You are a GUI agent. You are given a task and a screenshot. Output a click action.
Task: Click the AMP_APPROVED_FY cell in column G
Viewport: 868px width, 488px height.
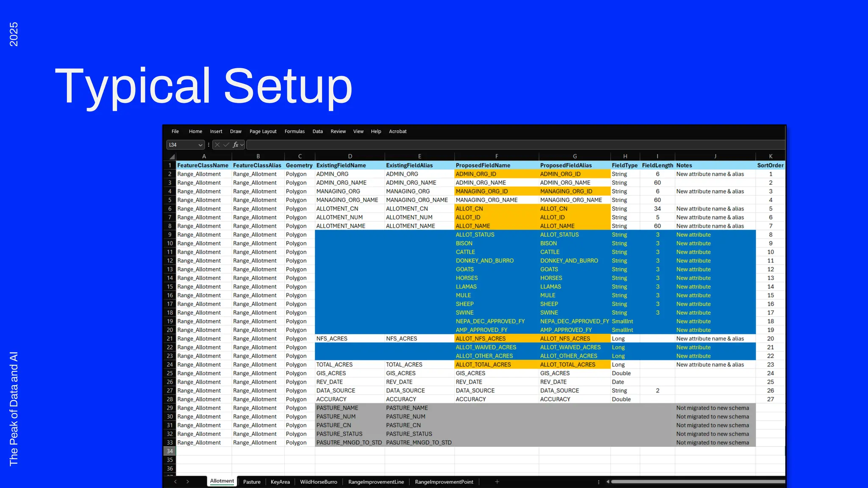[574, 330]
